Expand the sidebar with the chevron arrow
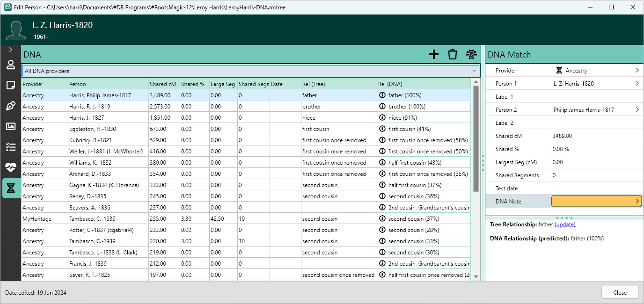The height and width of the screenshot is (304, 644). pyautogui.click(x=11, y=49)
